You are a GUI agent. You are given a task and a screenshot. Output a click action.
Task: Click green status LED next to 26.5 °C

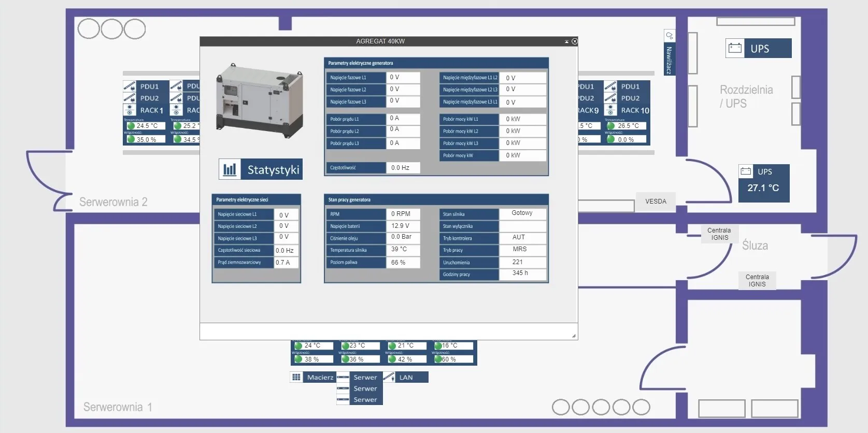pyautogui.click(x=610, y=126)
